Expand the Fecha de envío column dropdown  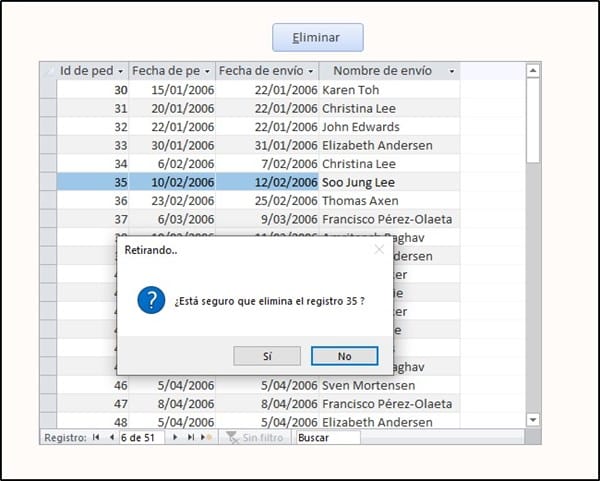(x=311, y=72)
